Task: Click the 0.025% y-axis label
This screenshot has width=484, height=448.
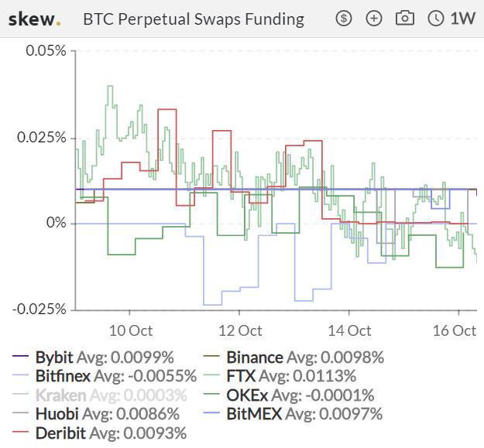Action: point(42,138)
